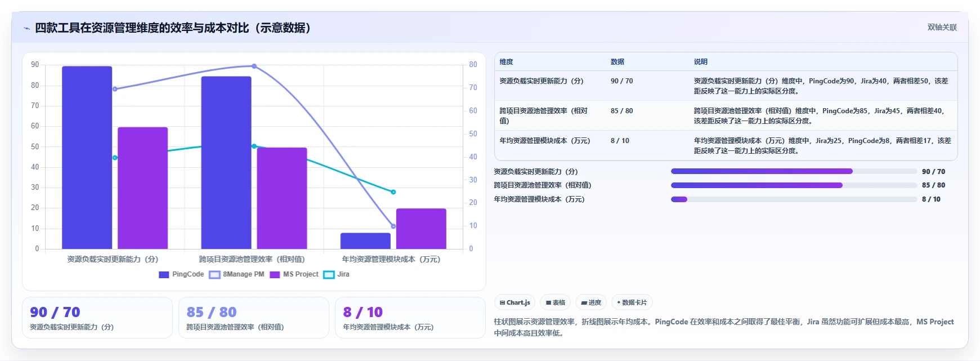
Task: Click 8Manage PM line point at value 10
Action: (x=393, y=226)
